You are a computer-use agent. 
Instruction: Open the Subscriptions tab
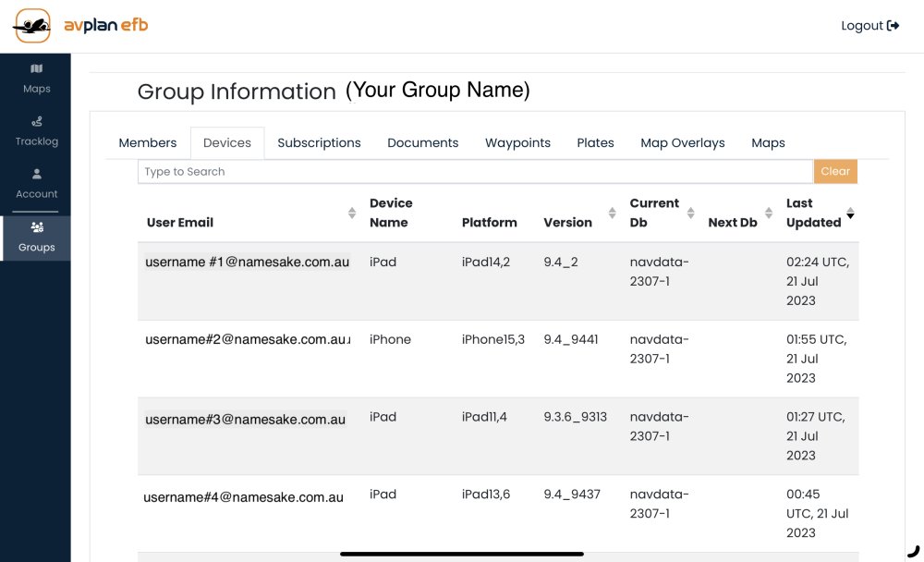tap(319, 143)
